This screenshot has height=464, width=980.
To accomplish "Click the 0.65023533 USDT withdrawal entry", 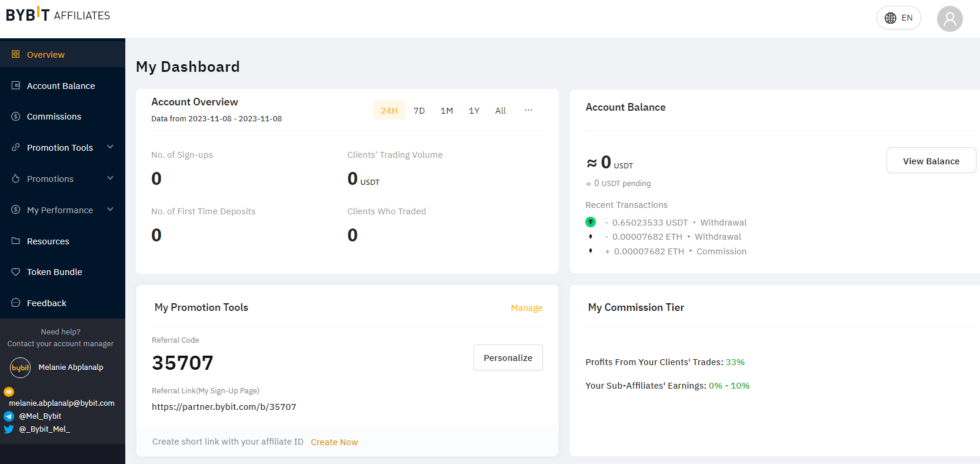I will point(676,223).
